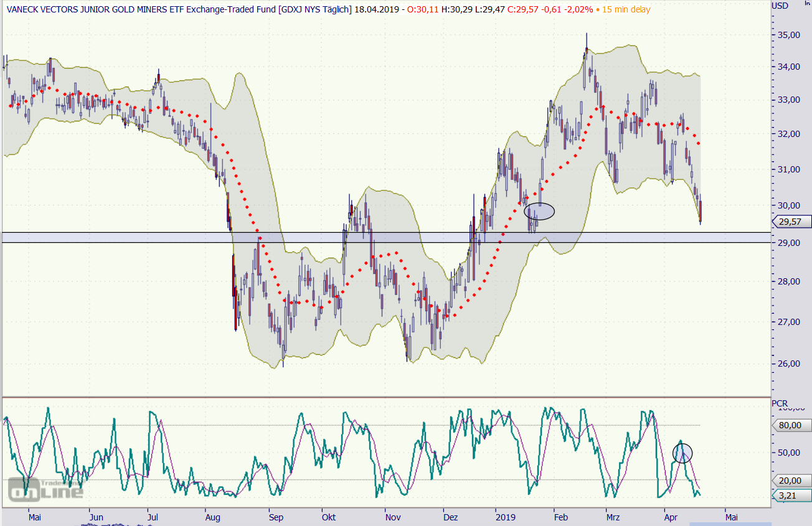Click the 2019 year label on the time axis

(504, 517)
